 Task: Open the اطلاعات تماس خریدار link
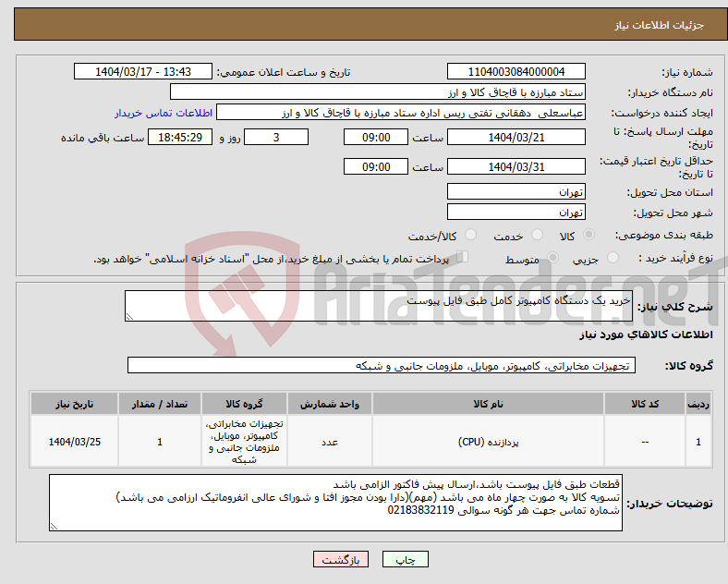click(164, 113)
